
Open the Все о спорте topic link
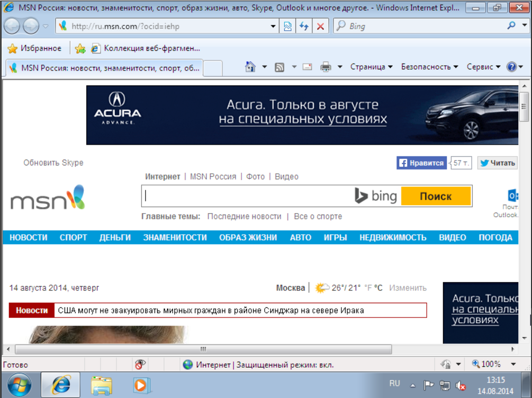[318, 216]
